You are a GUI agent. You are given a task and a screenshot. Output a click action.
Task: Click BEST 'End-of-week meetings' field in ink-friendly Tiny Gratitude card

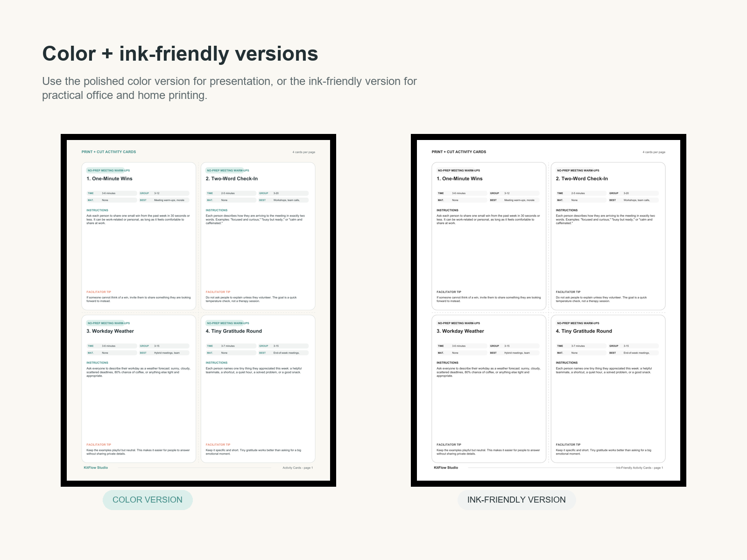633,353
